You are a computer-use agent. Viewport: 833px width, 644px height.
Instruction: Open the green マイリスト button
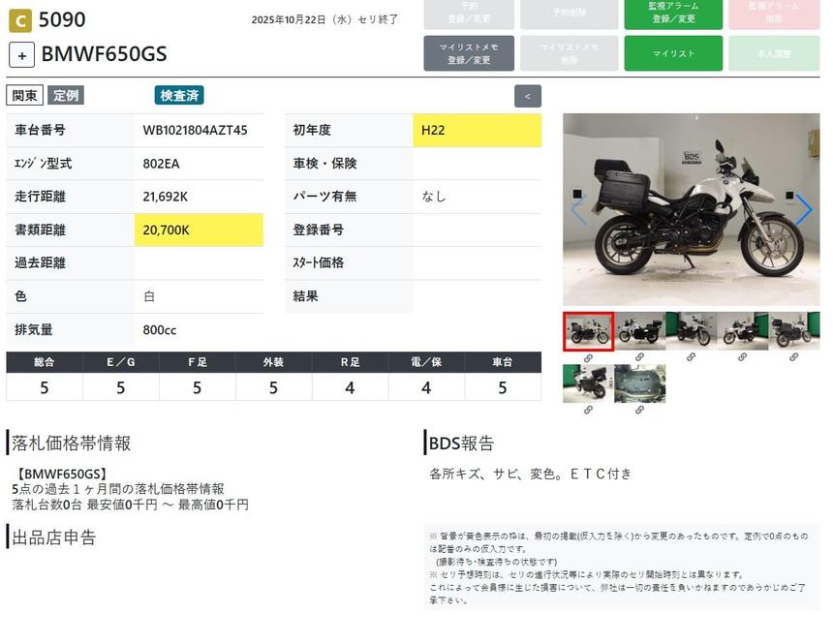673,54
